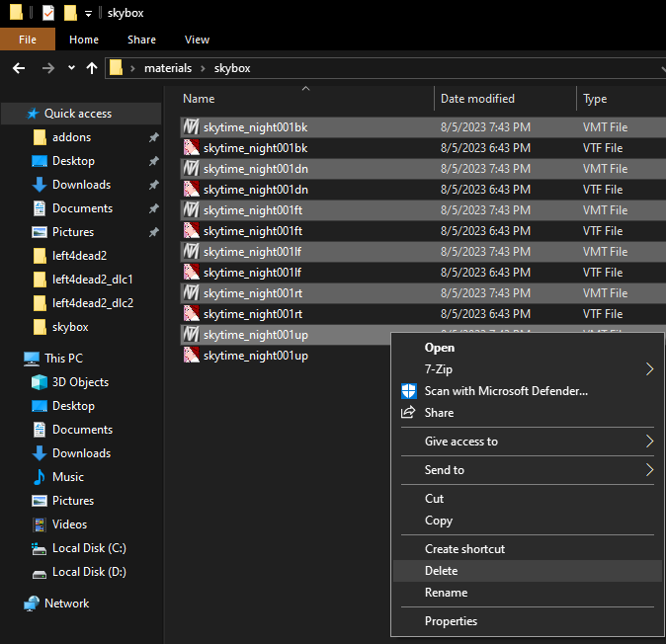Open pinned Downloads under Quick access
Viewport: 666px width, 644px height.
tap(82, 185)
